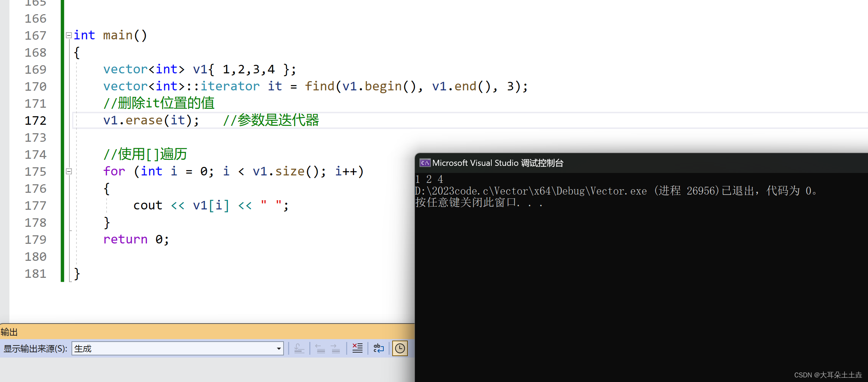This screenshot has width=868, height=382.
Task: Click the 显示输出来源(S): label
Action: point(35,349)
